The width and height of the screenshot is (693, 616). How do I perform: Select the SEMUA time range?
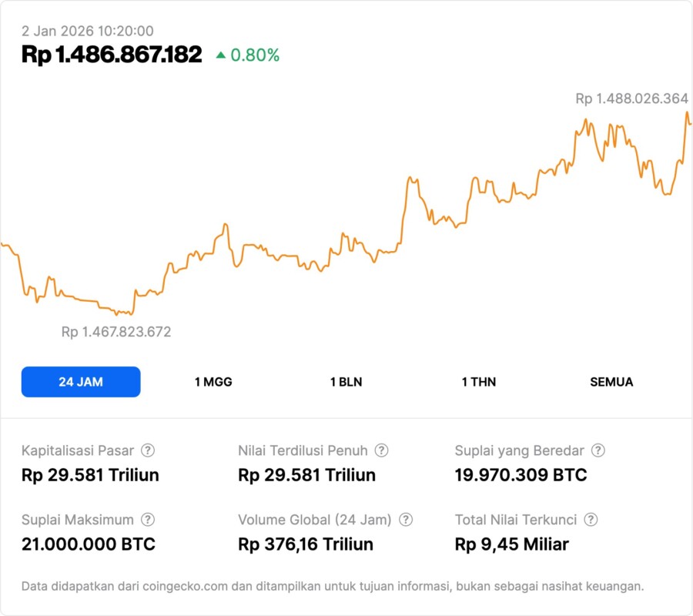611,382
